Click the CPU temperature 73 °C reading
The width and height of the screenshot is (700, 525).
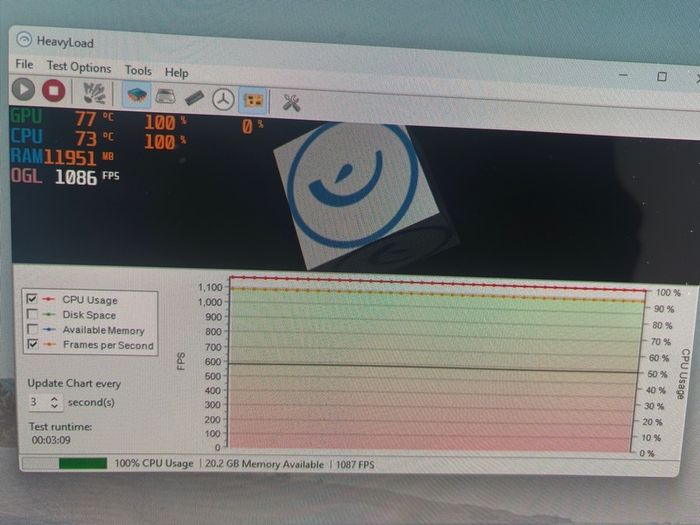coord(94,138)
